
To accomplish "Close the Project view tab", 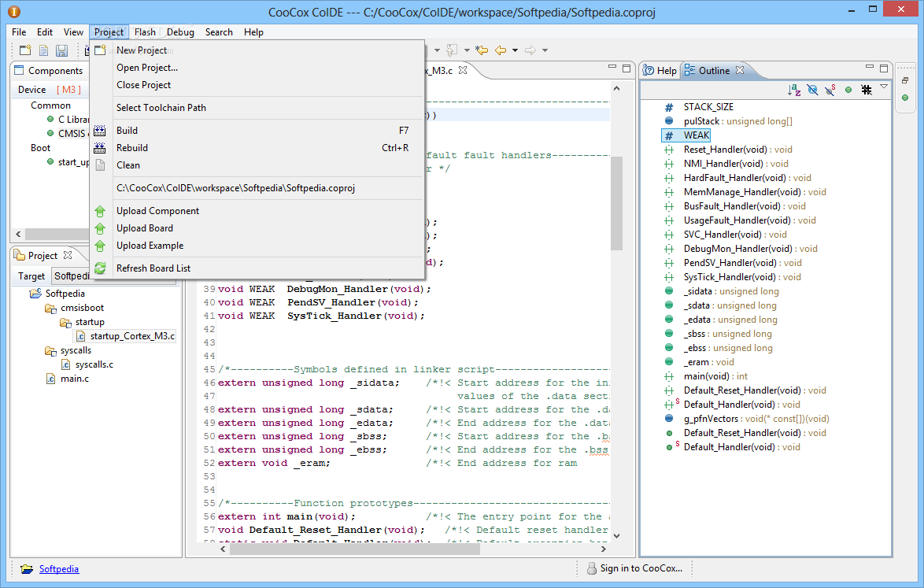I will [x=68, y=255].
